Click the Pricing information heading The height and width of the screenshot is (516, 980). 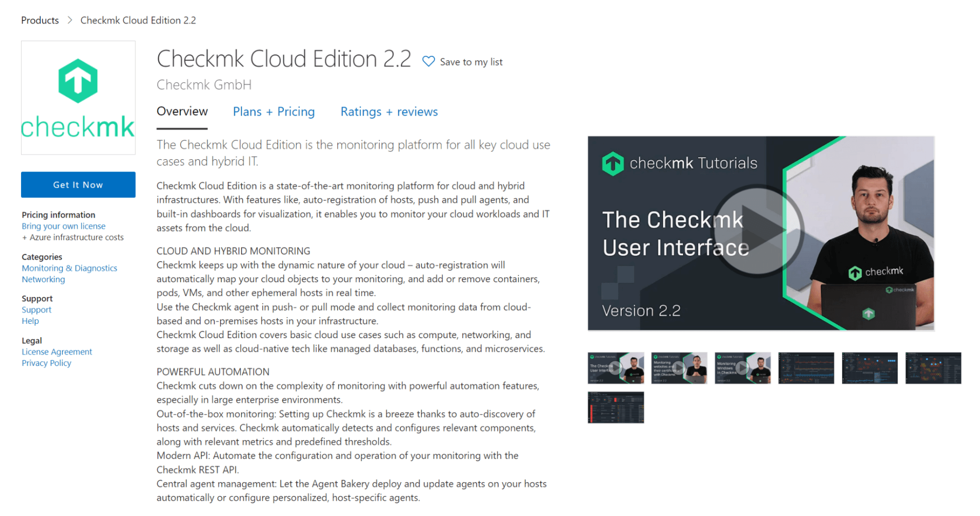[x=58, y=215]
